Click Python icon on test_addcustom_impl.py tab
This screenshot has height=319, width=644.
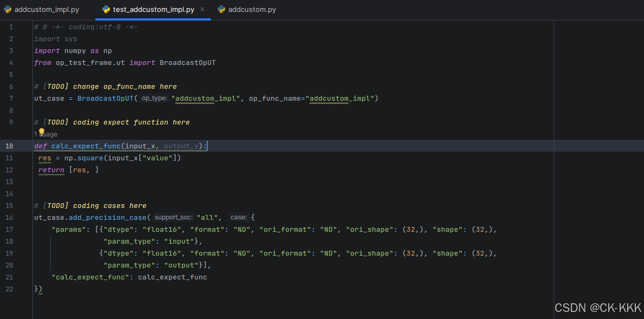pyautogui.click(x=106, y=10)
